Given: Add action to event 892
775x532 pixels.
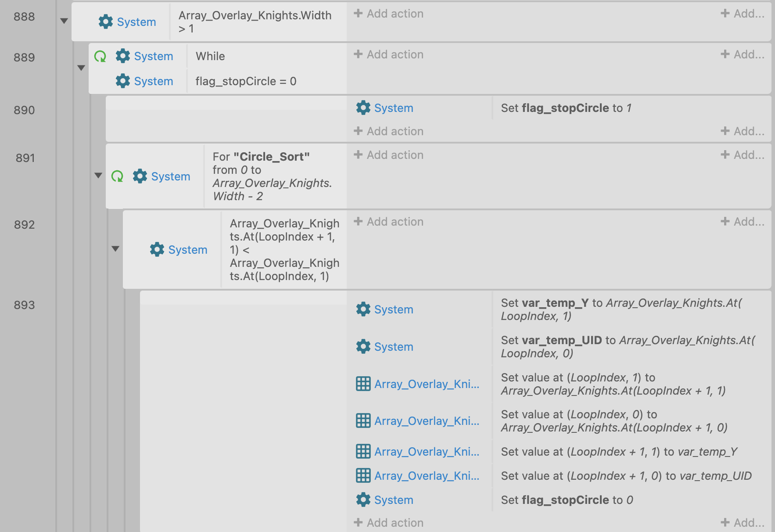Looking at the screenshot, I should tap(389, 222).
